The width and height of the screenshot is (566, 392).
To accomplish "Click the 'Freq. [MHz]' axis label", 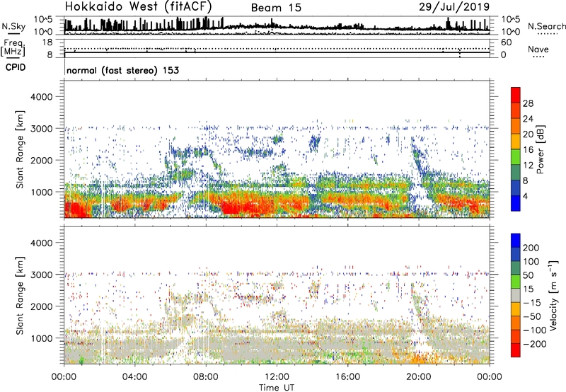I will [x=13, y=47].
